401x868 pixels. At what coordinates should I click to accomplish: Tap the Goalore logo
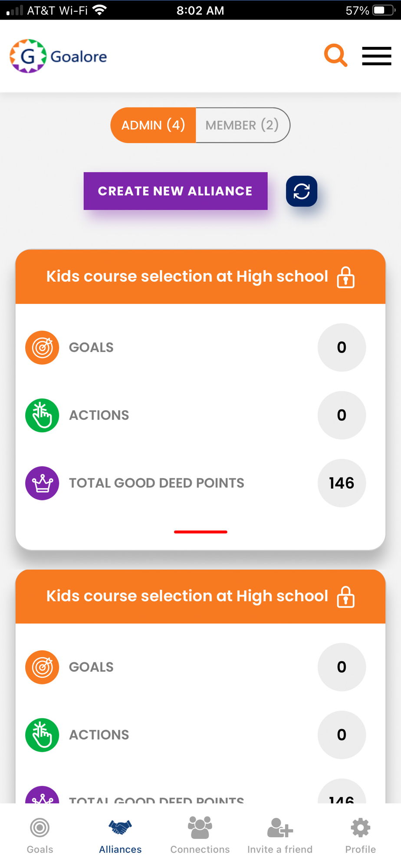(x=58, y=56)
